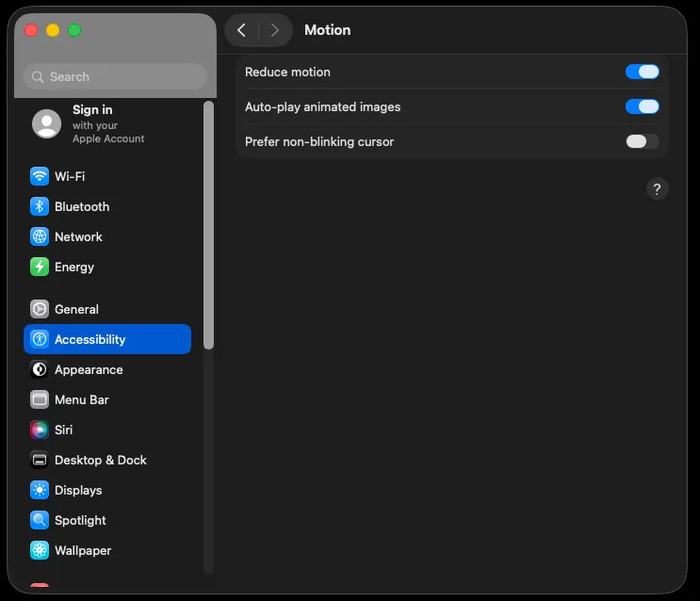
Task: Disable the Reduce motion toggle
Action: (642, 72)
